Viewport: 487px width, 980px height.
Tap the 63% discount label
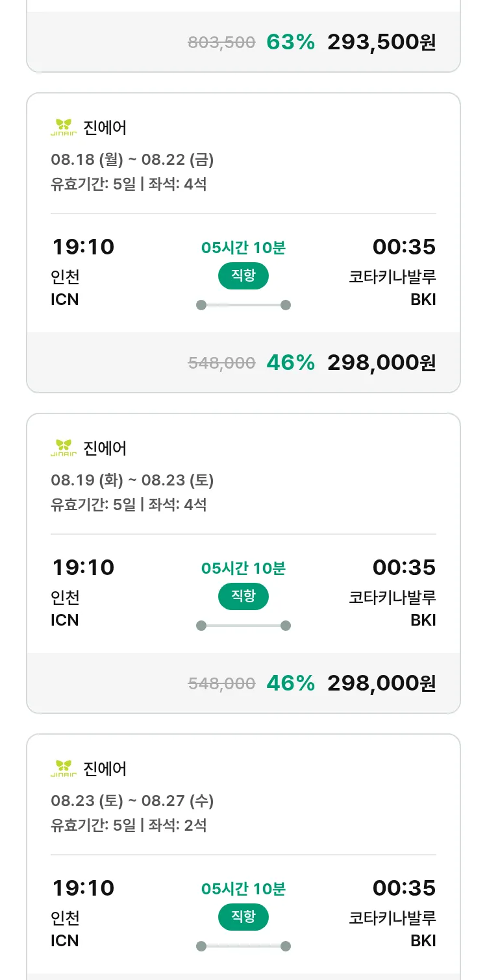(290, 42)
